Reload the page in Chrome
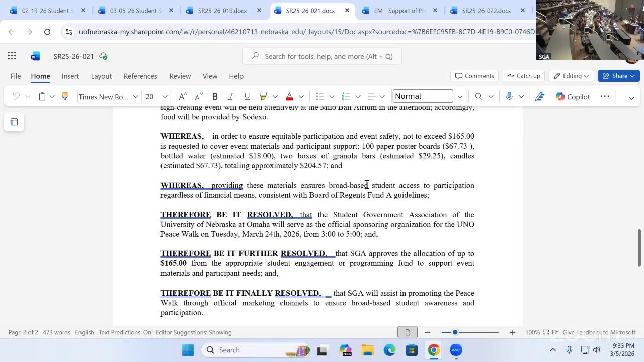The image size is (644, 362). [47, 32]
